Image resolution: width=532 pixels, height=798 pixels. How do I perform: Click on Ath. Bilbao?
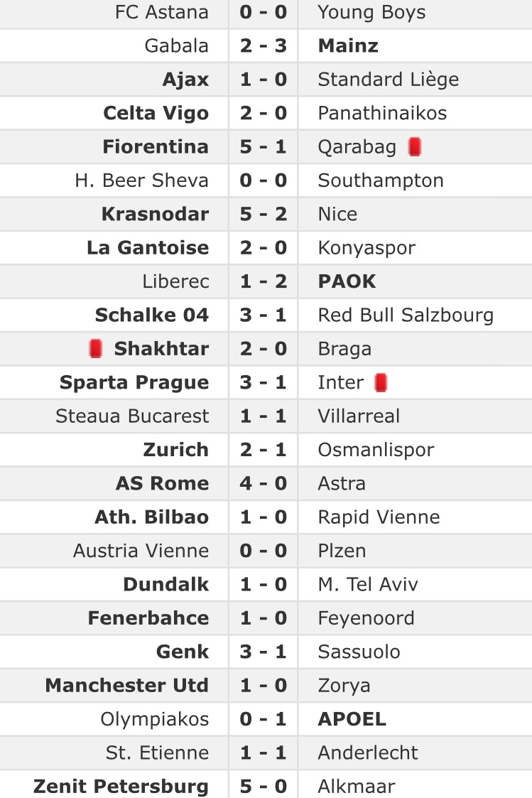(152, 517)
